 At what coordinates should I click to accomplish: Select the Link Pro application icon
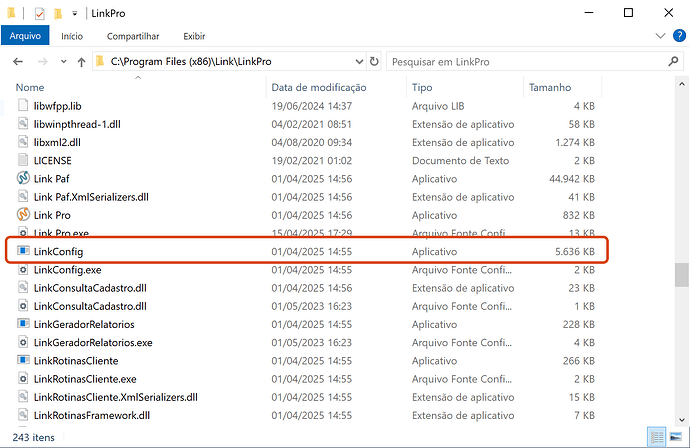[24, 215]
